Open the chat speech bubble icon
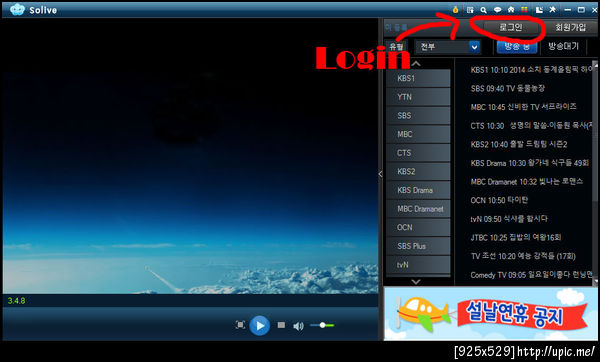Viewport: 600px width, 362px height. 497,10
